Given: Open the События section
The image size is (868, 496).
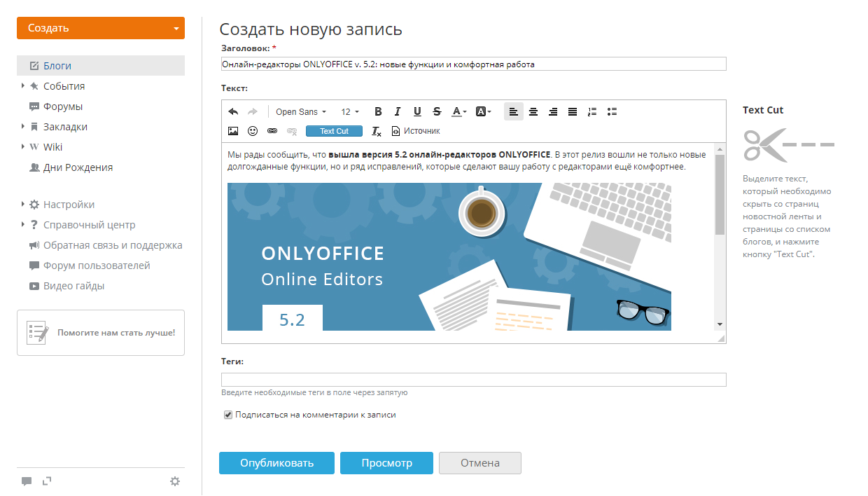Looking at the screenshot, I should [64, 86].
